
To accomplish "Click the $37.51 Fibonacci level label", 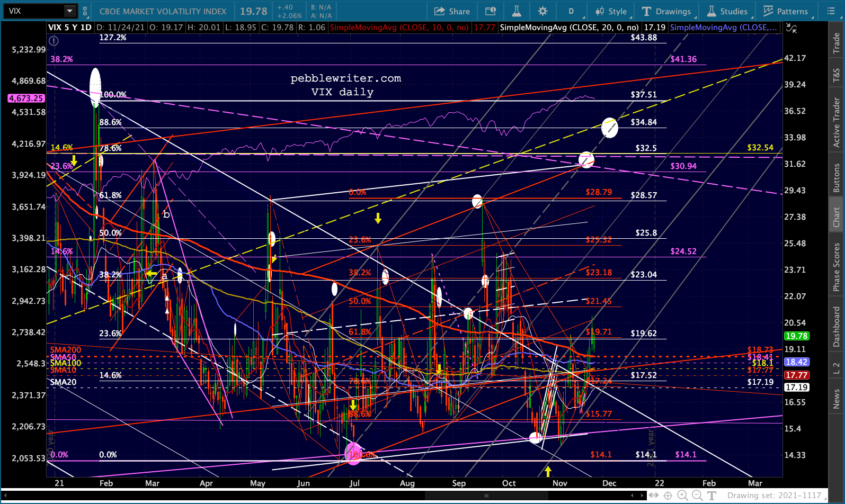I will 644,95.
